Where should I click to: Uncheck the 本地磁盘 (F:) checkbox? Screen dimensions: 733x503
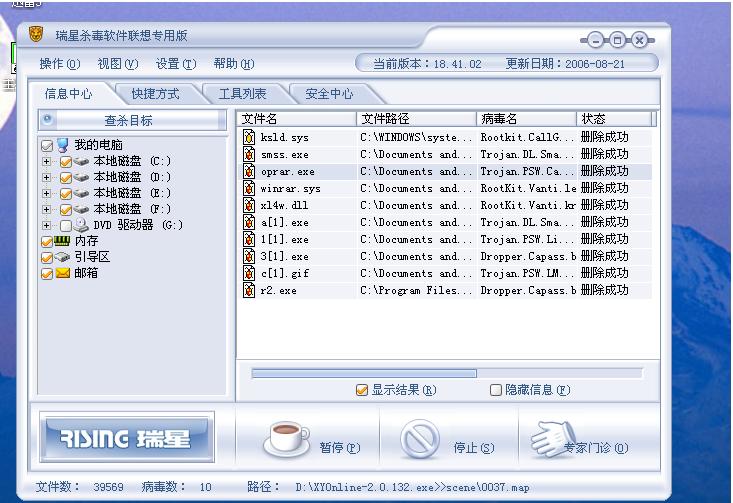[x=65, y=209]
